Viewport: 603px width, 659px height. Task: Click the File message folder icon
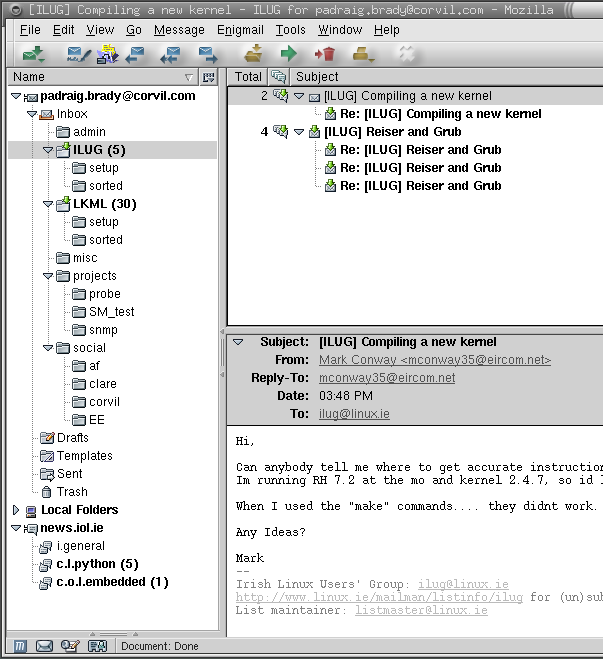253,54
